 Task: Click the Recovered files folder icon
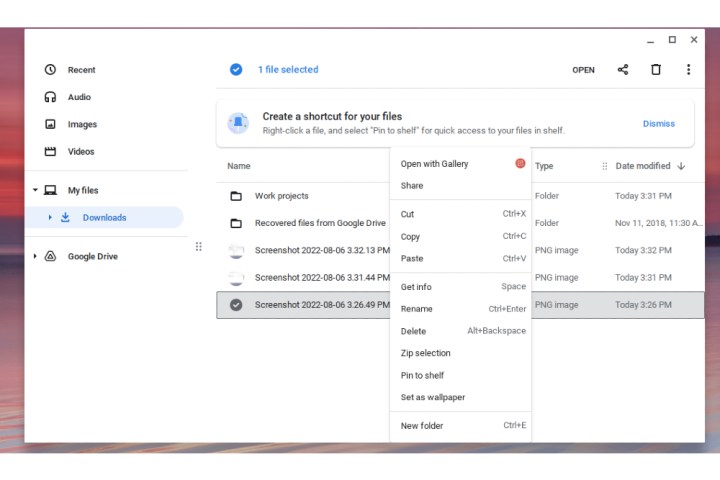(x=236, y=223)
